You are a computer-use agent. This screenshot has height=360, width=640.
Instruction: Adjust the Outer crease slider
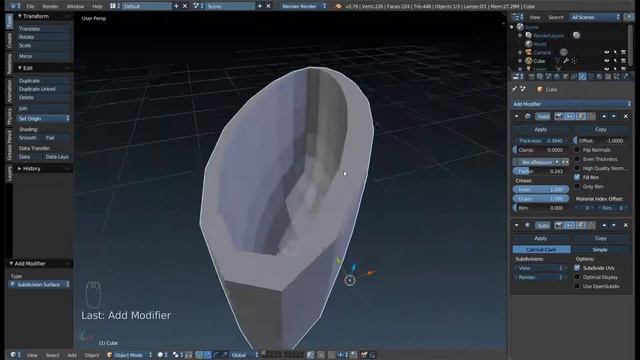pos(541,199)
